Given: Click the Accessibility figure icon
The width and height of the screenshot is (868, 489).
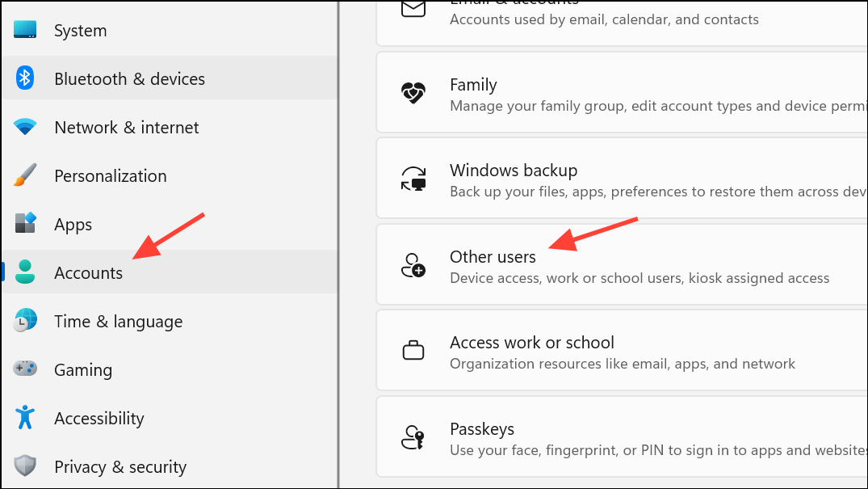Looking at the screenshot, I should [x=25, y=418].
